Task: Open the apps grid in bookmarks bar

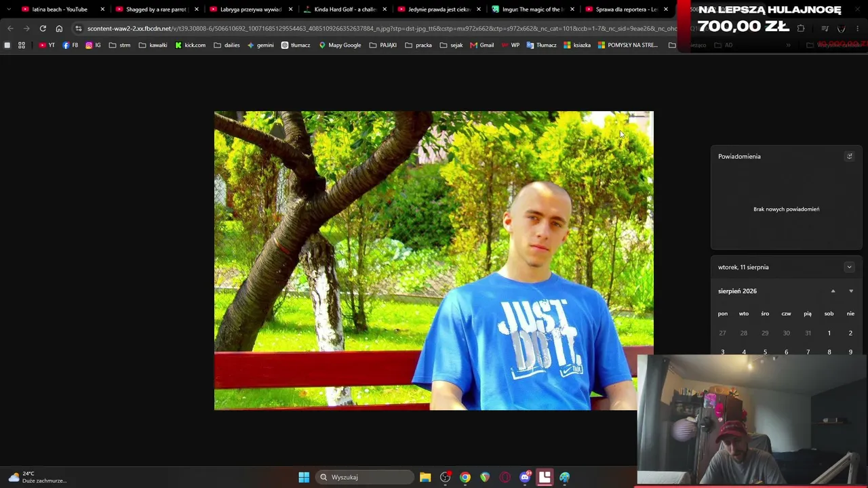Action: click(22, 45)
